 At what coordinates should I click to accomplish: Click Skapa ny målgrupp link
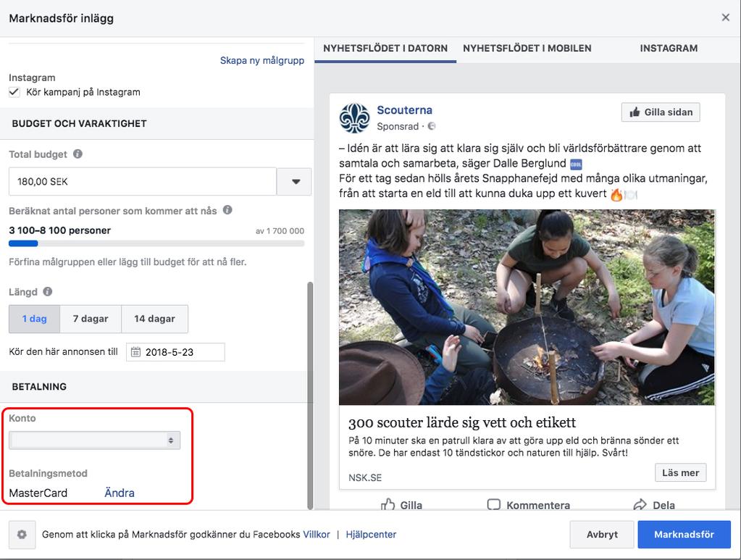click(262, 60)
